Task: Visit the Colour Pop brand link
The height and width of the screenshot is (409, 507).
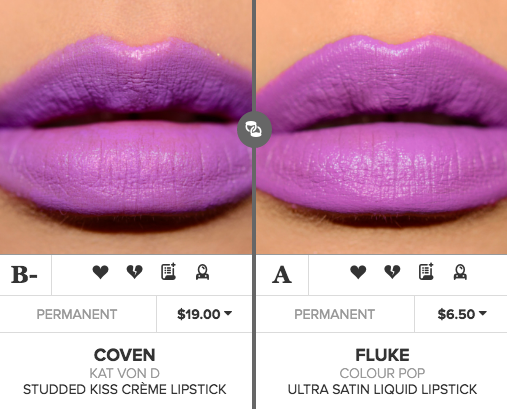Action: pyautogui.click(x=382, y=373)
